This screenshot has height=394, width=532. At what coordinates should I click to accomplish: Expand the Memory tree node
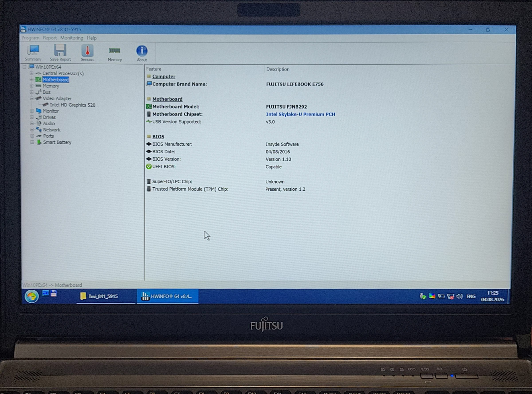pyautogui.click(x=31, y=86)
